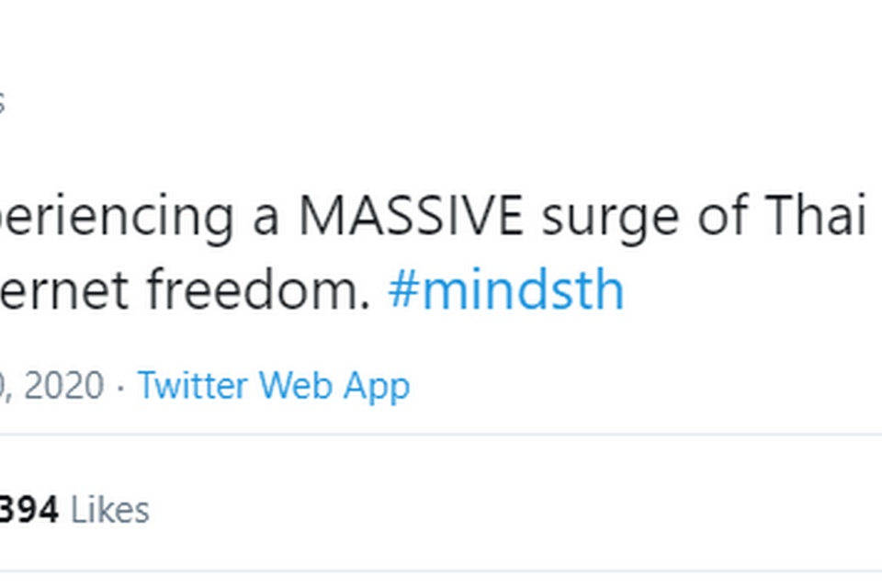Click the divider line above Likes
This screenshot has height=588, width=882.
tap(441, 435)
